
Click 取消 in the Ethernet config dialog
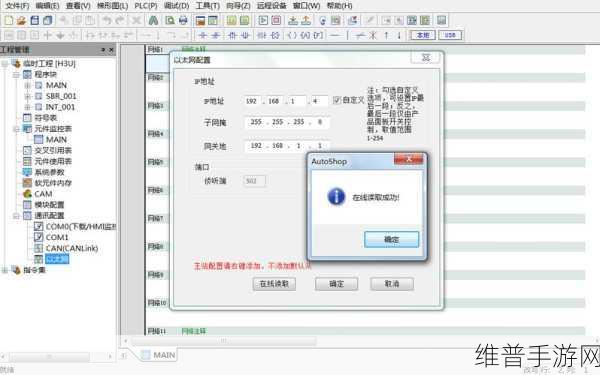[x=392, y=284]
